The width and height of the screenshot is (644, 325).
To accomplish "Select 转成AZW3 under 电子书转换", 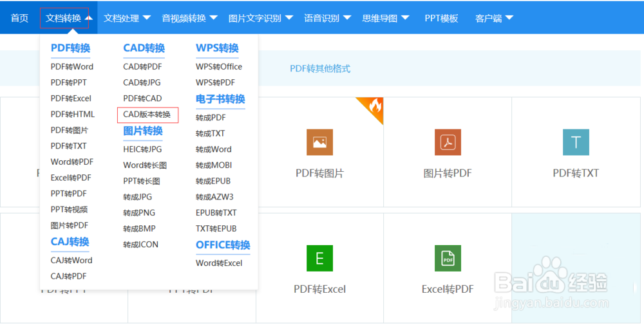I will (214, 197).
